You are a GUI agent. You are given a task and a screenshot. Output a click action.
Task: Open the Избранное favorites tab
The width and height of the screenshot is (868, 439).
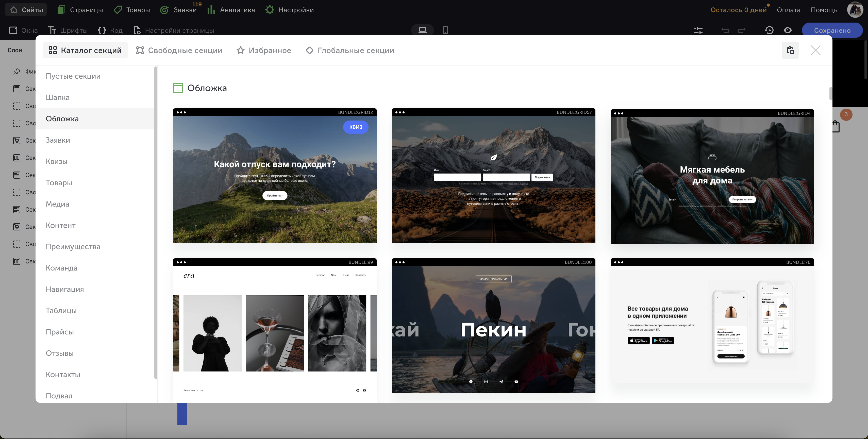(x=263, y=50)
